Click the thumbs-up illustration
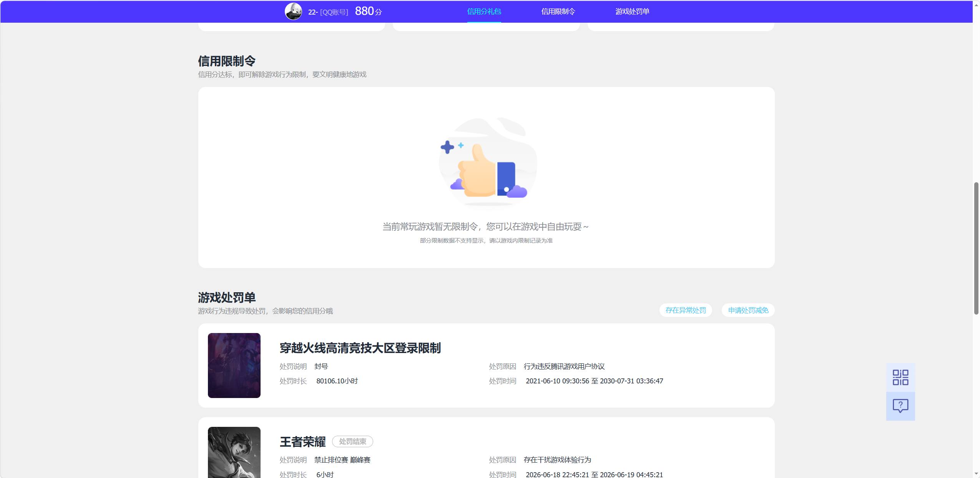Viewport: 980px width, 478px height. click(x=487, y=163)
